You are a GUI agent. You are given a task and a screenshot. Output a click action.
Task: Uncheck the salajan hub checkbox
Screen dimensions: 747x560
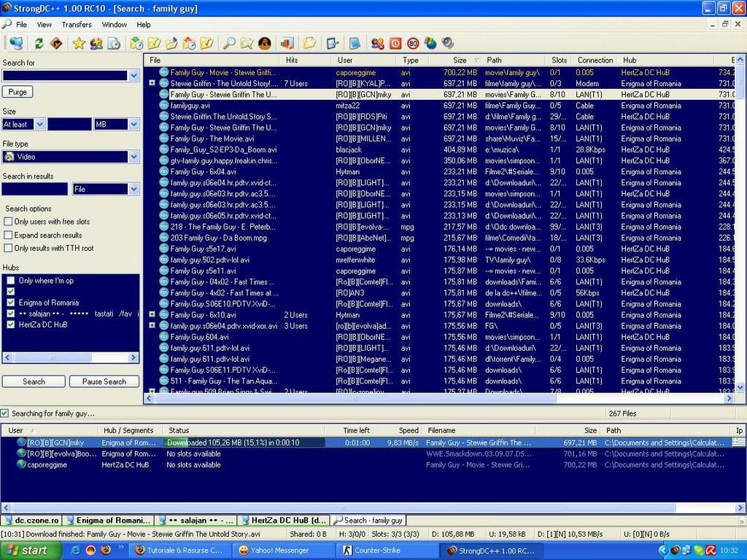coord(11,314)
